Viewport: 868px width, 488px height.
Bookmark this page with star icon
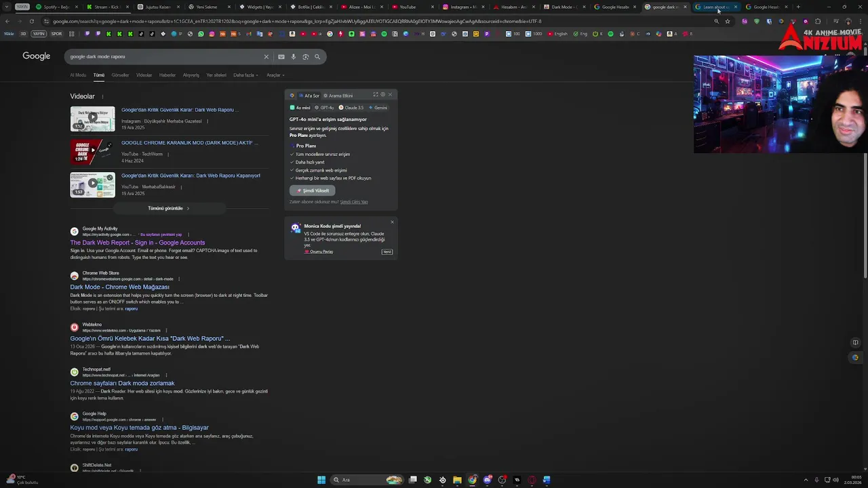(728, 21)
